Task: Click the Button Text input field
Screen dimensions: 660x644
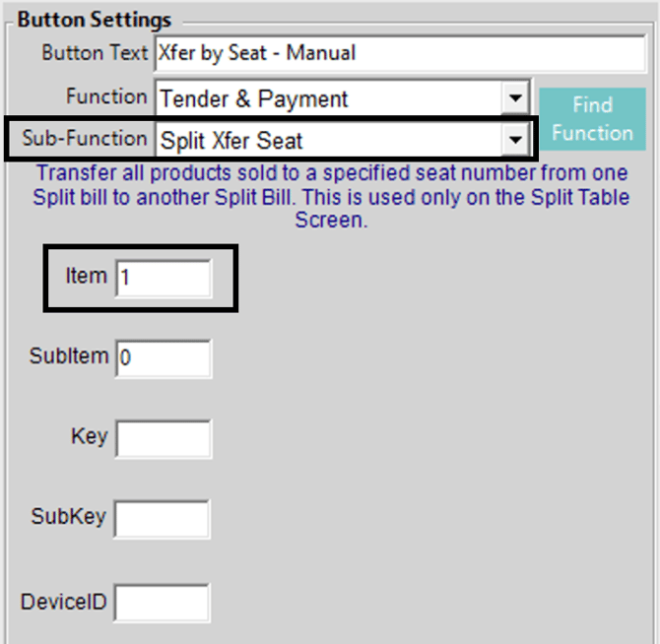Action: 399,53
